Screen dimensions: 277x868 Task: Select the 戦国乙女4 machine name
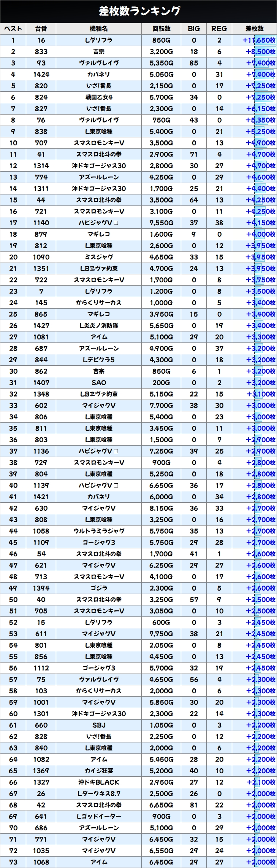[99, 97]
